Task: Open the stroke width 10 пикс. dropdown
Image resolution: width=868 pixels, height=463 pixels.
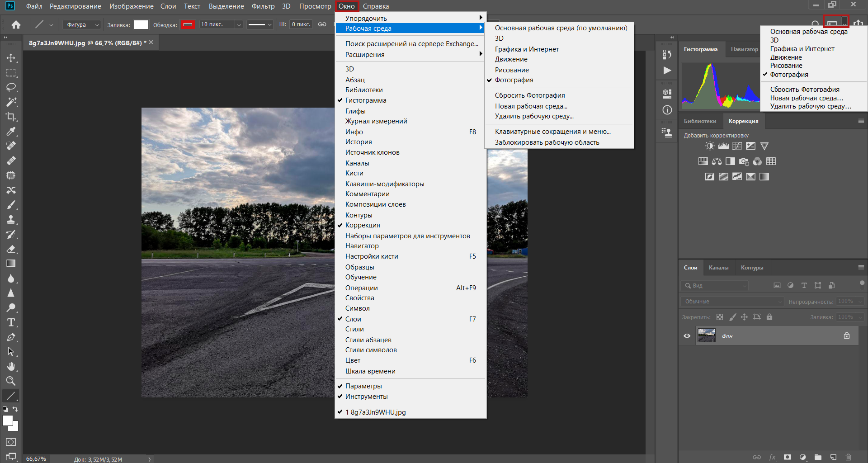Action: (x=239, y=25)
